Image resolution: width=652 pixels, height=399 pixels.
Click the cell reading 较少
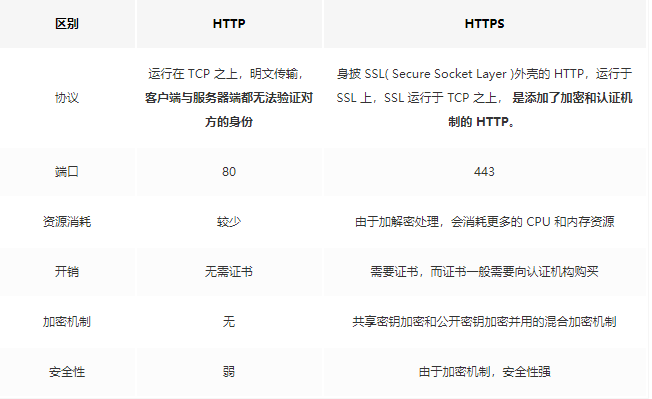coord(229,222)
